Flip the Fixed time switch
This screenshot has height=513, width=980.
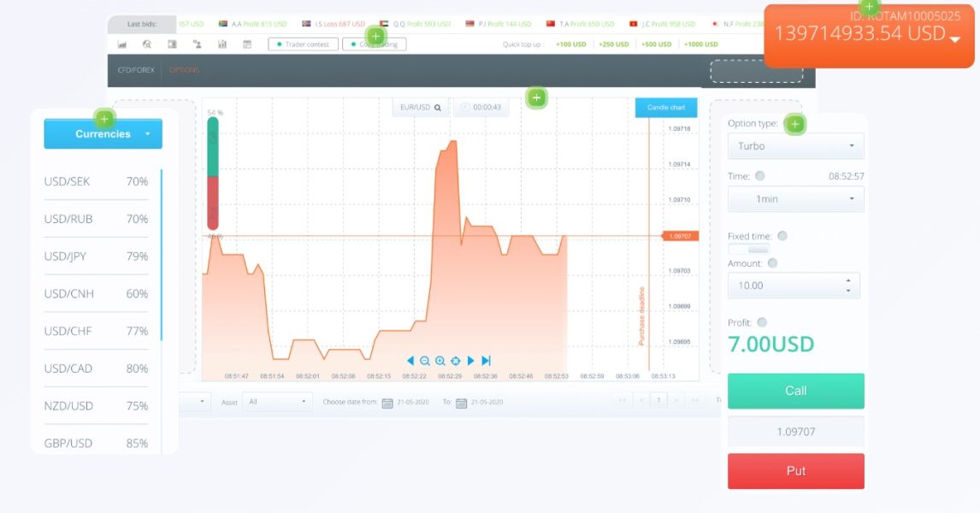coord(749,250)
